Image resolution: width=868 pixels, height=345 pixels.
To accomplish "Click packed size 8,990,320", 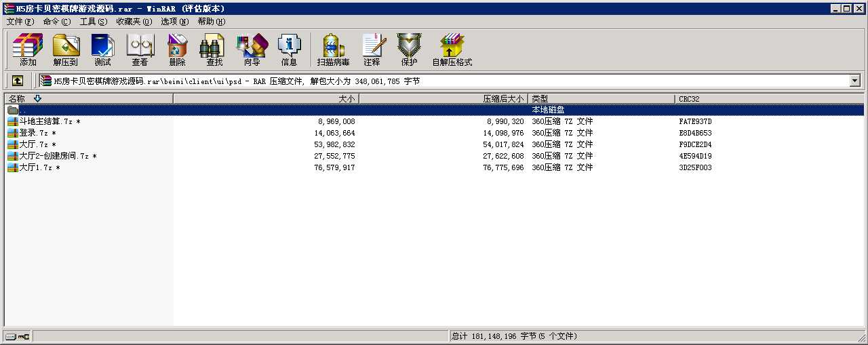I will point(505,121).
